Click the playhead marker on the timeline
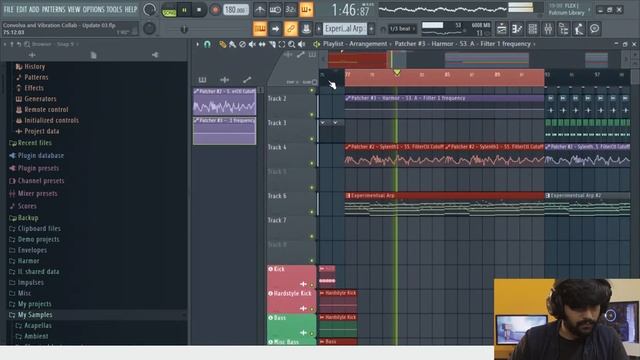The image size is (640, 360). point(397,73)
